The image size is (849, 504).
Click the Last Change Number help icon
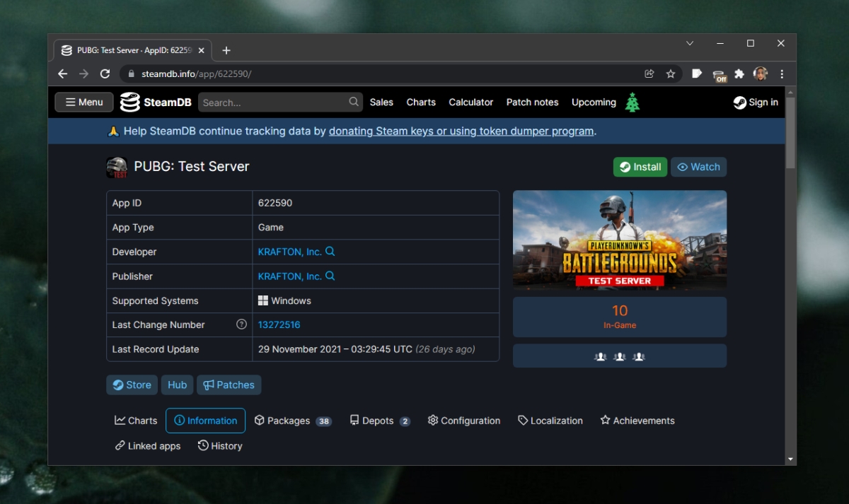(241, 324)
